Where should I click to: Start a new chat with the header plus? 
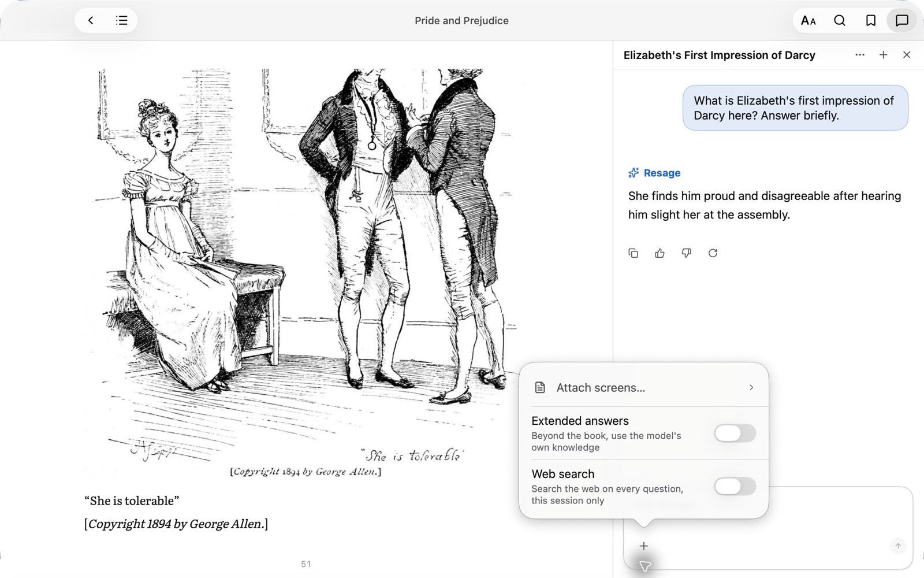[x=883, y=55]
